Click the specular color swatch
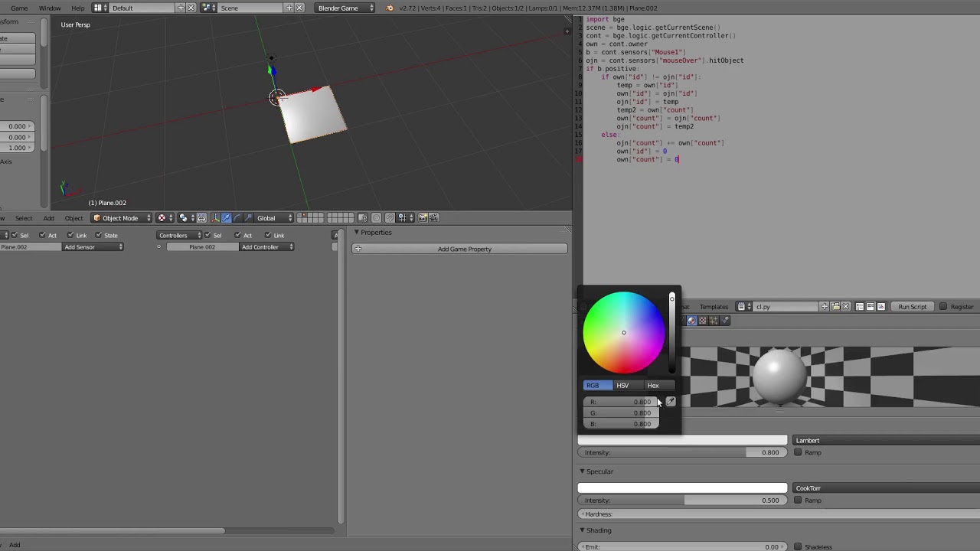 coord(682,488)
